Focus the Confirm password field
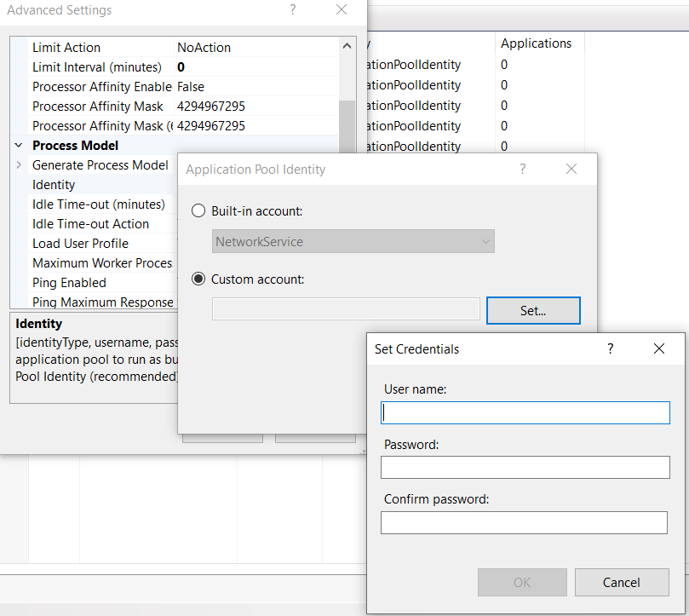Image resolution: width=689 pixels, height=616 pixels. click(x=524, y=522)
